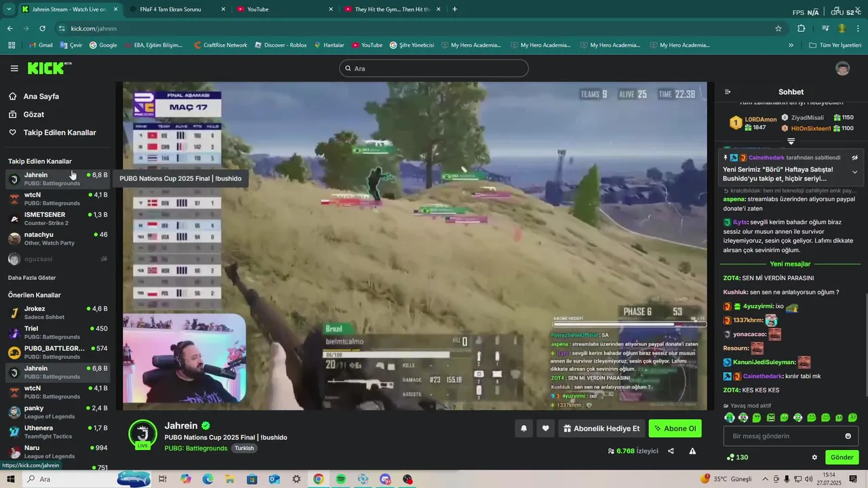The height and width of the screenshot is (488, 868).
Task: Click the Abone Ol subscribe button
Action: pos(675,428)
